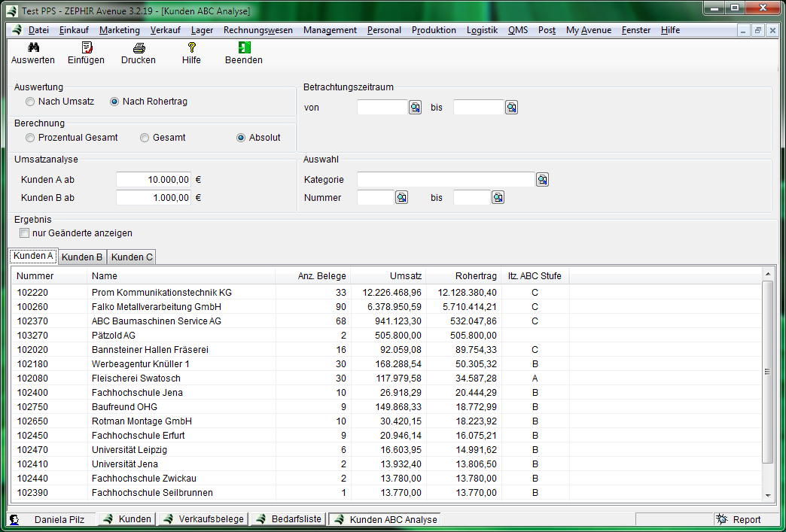Open the Kategorie lookup icon
786x532 pixels.
[542, 180]
